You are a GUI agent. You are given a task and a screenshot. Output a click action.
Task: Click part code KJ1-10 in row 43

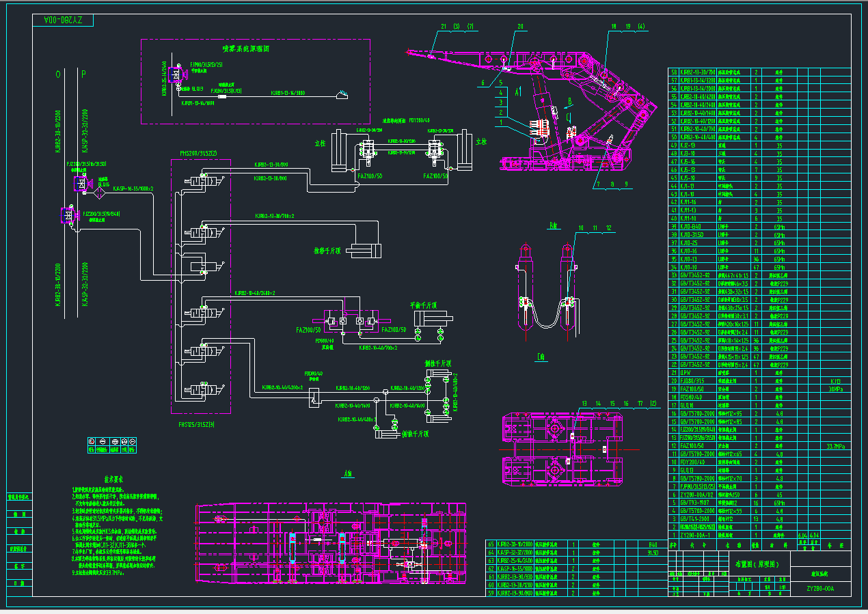point(688,194)
